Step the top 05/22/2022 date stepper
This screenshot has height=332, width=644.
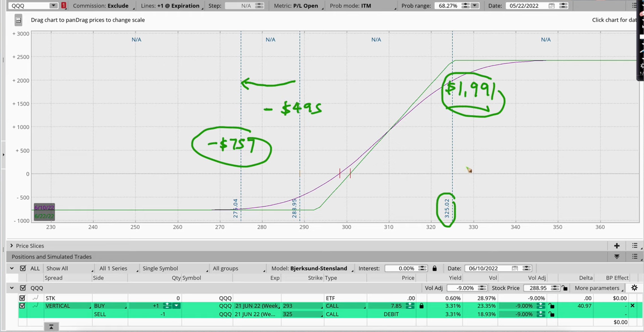pos(563,6)
